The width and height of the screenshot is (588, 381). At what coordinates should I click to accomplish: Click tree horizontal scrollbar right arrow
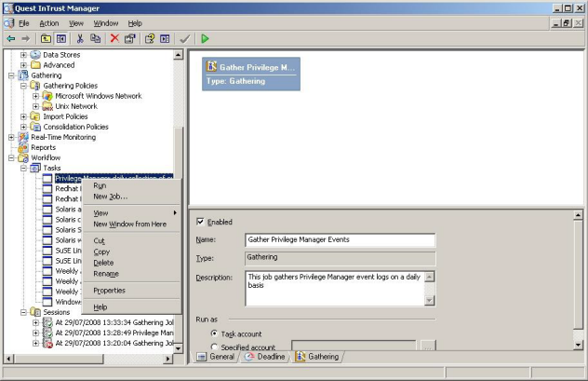coord(168,359)
